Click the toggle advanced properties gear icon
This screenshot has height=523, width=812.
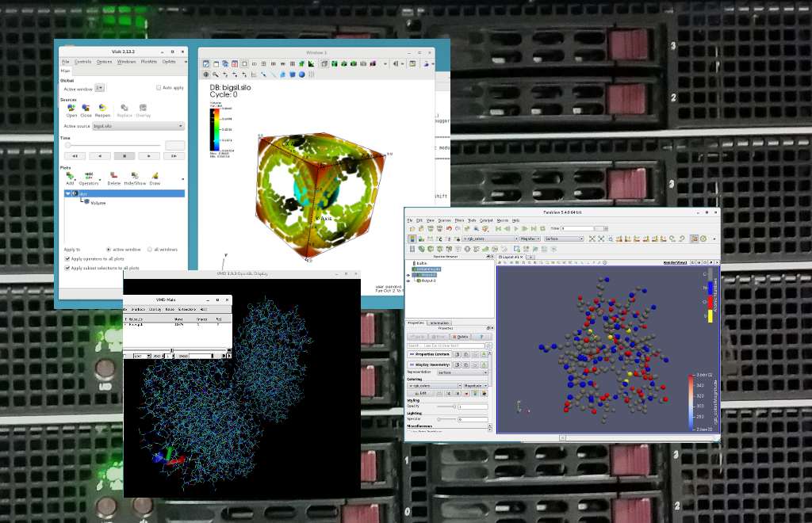pyautogui.click(x=488, y=345)
